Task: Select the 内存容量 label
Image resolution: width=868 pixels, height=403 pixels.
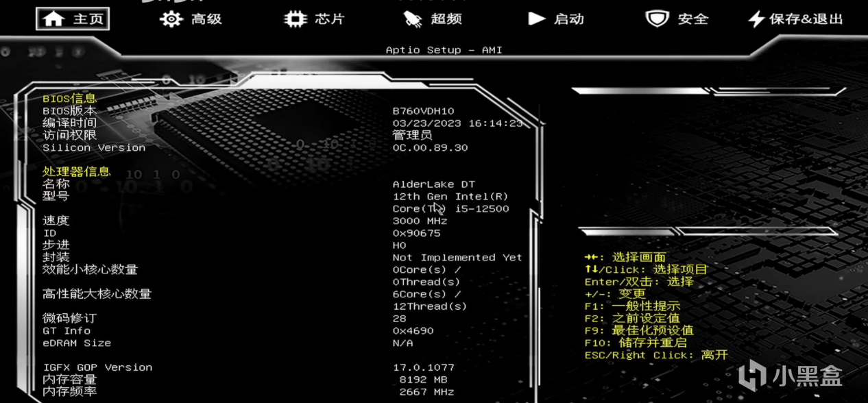Action: click(x=70, y=380)
